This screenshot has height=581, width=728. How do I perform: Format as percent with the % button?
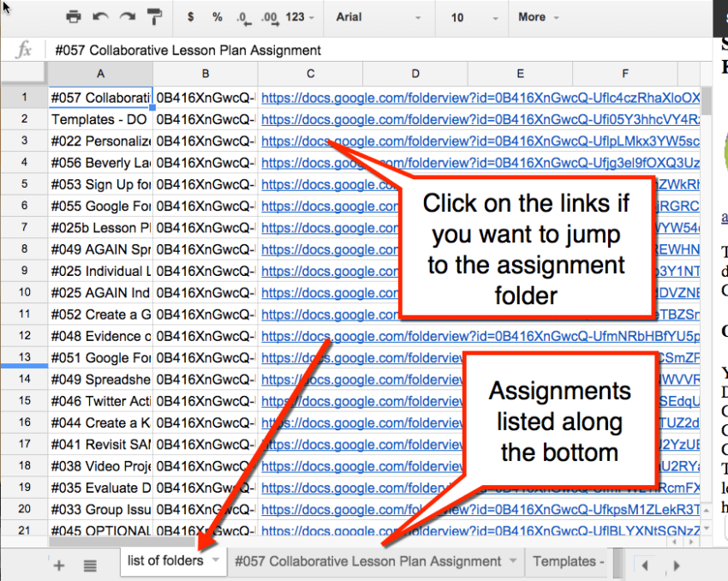217,17
